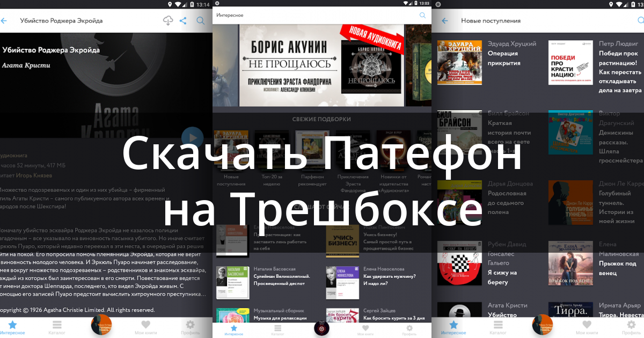644x338 pixels.
Task: Open Эдуард Хруцкий Операция прикрытия
Action: (487, 62)
